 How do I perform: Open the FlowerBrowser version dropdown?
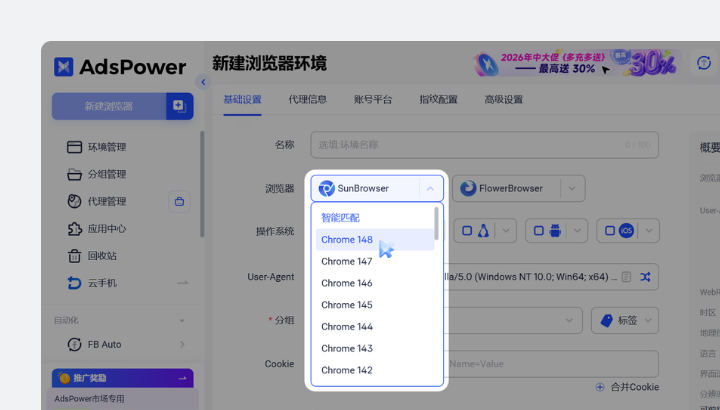[572, 188]
